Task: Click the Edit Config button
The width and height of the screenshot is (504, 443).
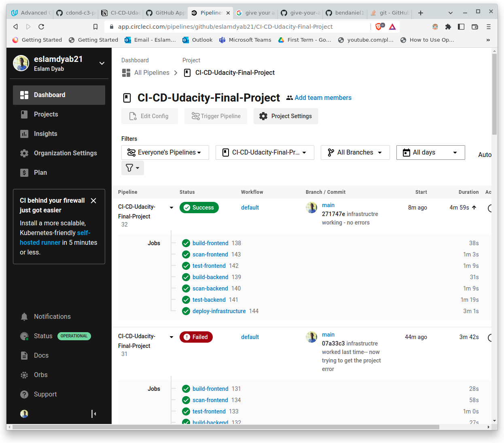Action: 150,117
